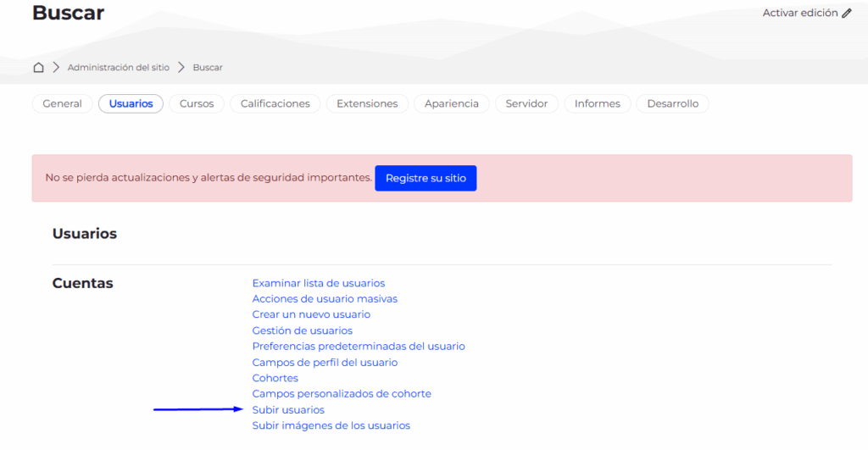Click the home icon in breadcrumb

pyautogui.click(x=38, y=67)
